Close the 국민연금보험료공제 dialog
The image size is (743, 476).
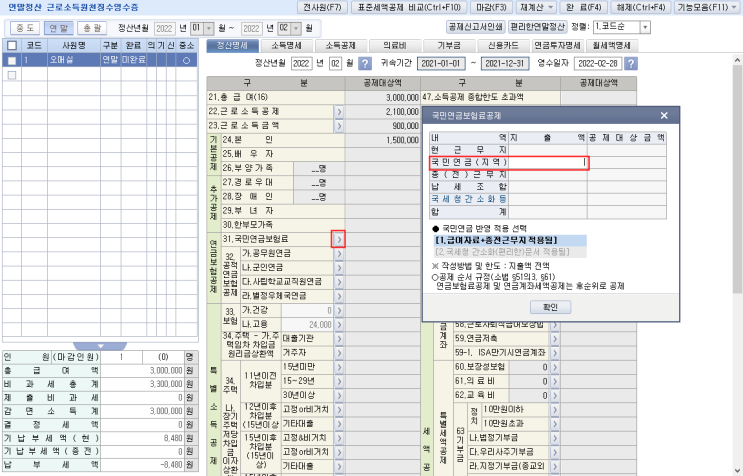[x=664, y=116]
